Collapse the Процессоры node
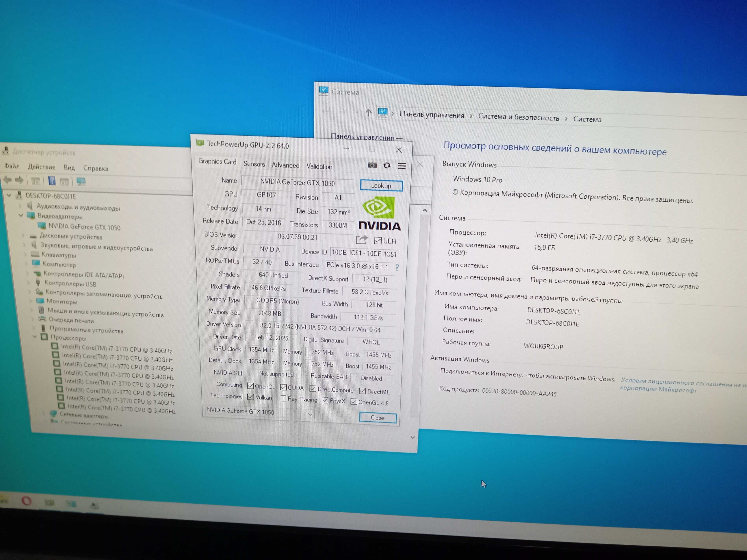Viewport: 747px width, 560px height. point(34,336)
